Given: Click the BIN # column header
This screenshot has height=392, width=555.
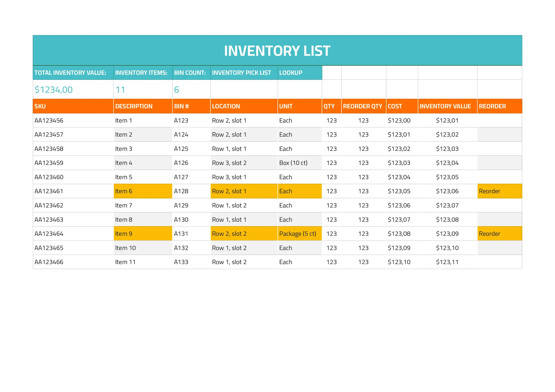Looking at the screenshot, I should pyautogui.click(x=181, y=106).
